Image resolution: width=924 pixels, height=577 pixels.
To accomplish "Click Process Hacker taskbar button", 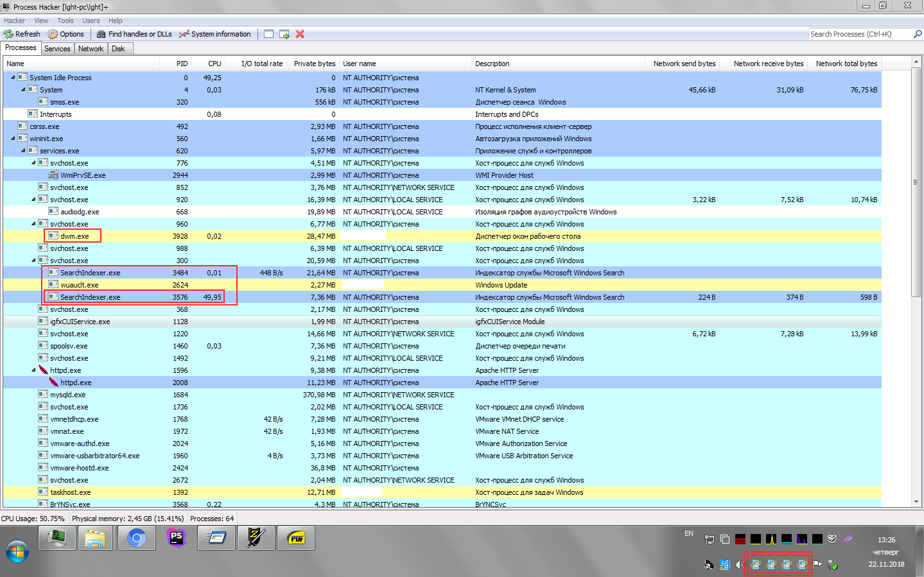I will click(x=57, y=538).
